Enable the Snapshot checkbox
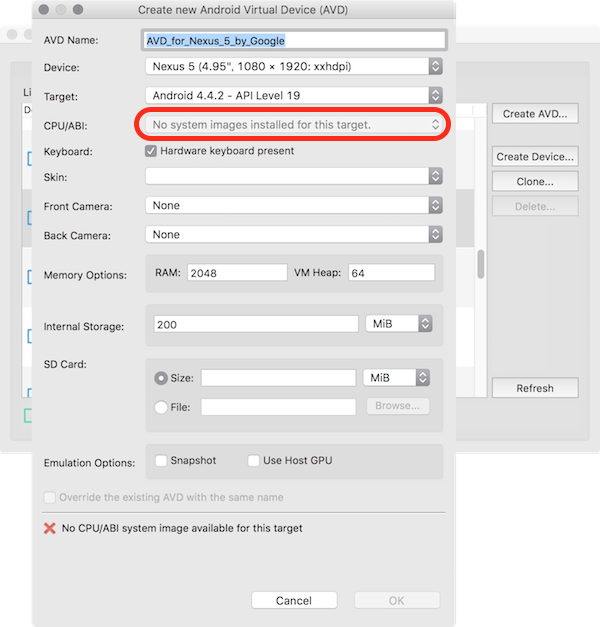The width and height of the screenshot is (600, 627). (x=161, y=461)
